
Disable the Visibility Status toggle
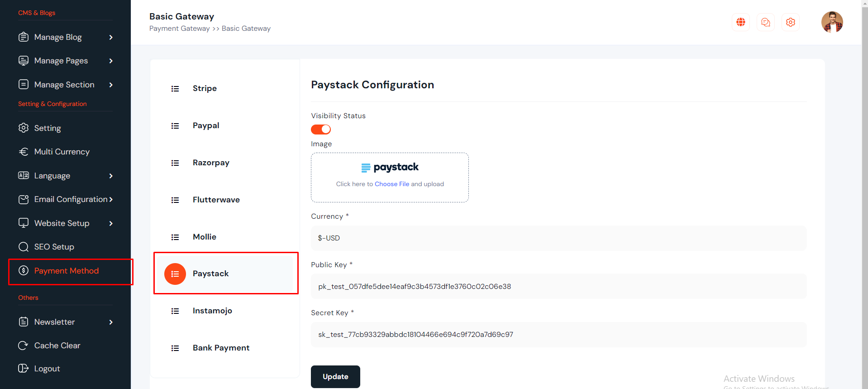(x=321, y=130)
